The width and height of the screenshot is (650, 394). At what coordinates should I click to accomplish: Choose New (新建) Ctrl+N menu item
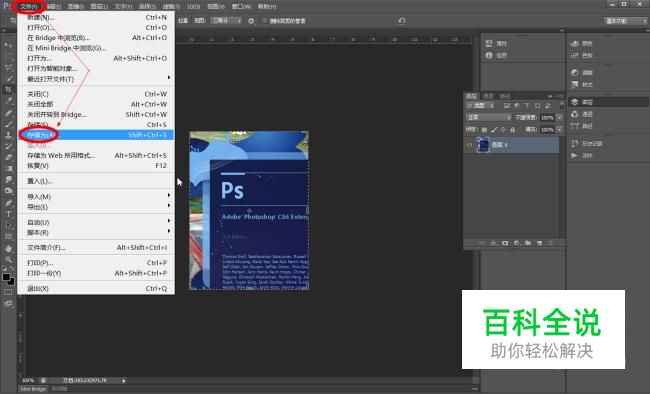[96, 17]
